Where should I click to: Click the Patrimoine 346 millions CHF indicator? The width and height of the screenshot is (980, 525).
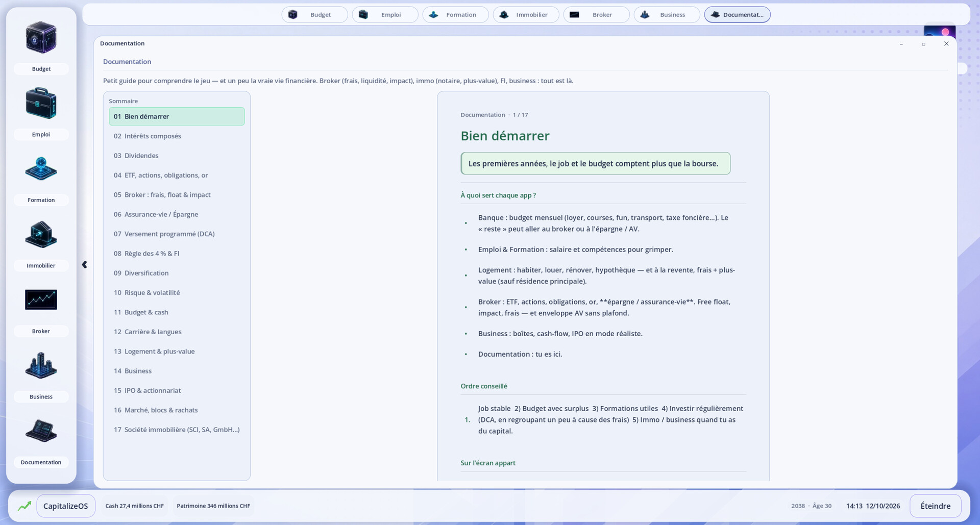click(x=213, y=506)
